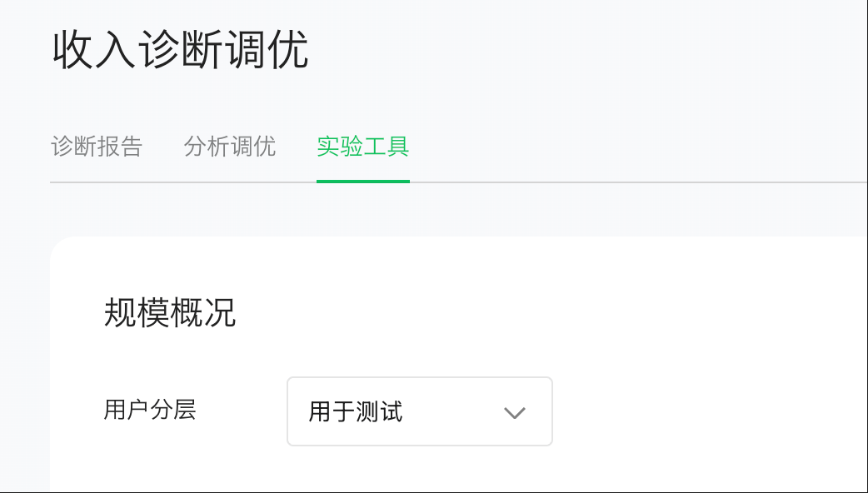
Task: Switch to the 诊断报告 tab
Action: (97, 147)
